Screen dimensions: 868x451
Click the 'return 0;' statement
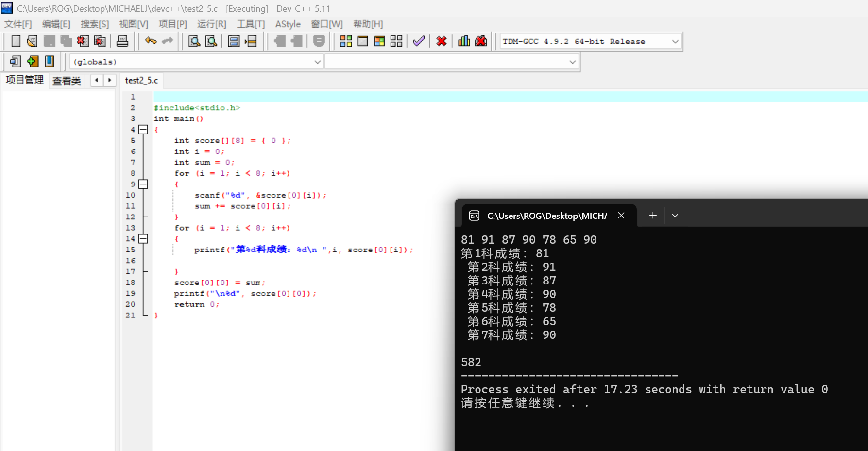(197, 304)
